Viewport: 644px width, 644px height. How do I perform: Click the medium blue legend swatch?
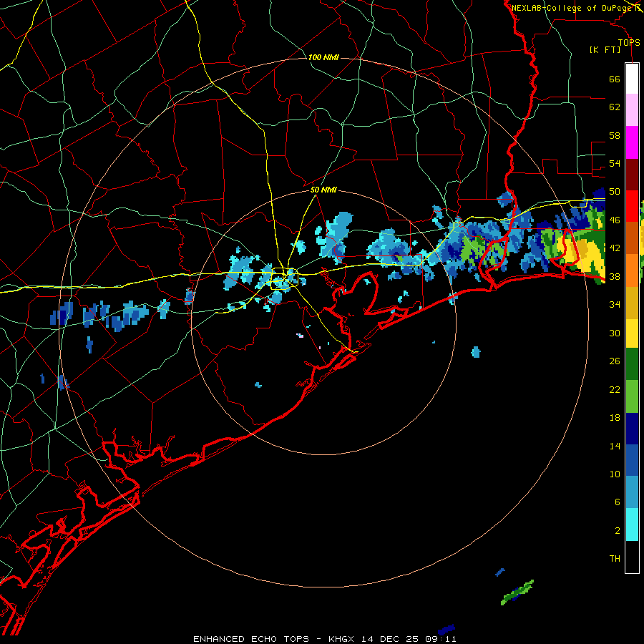(632, 460)
